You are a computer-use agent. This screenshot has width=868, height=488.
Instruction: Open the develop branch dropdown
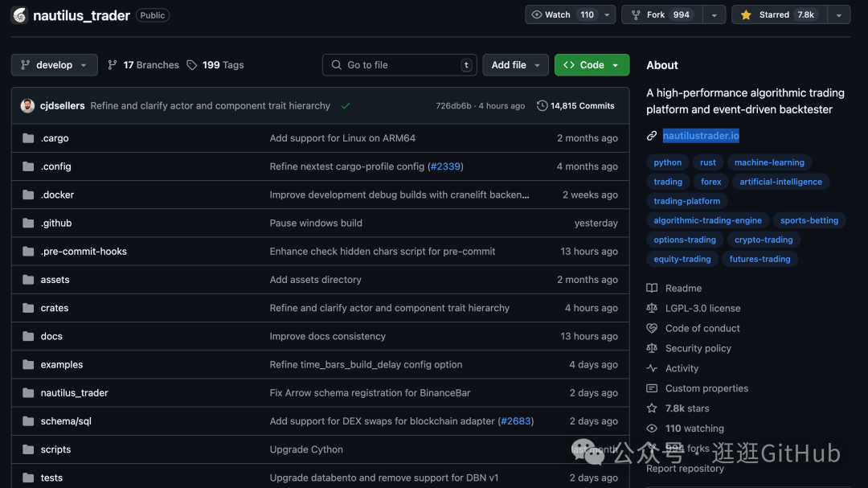click(x=55, y=65)
